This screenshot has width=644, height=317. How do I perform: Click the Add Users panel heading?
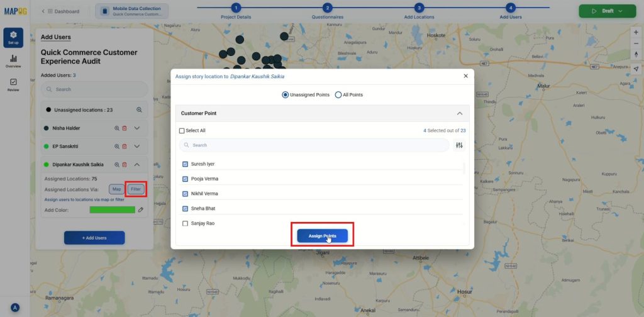55,37
